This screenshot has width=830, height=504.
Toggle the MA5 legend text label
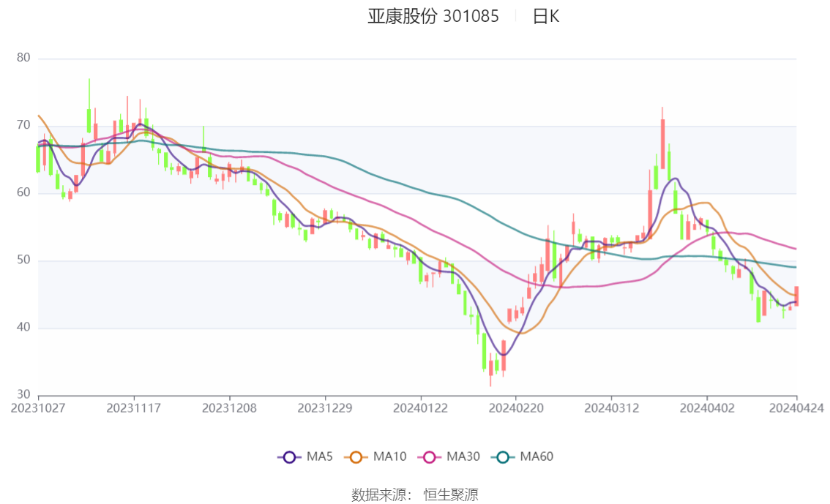[x=319, y=457]
